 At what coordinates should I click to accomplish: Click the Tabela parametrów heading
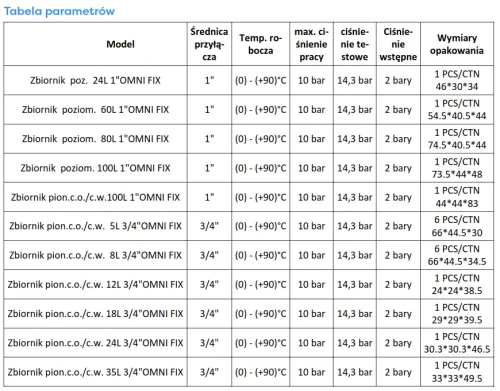59,11
